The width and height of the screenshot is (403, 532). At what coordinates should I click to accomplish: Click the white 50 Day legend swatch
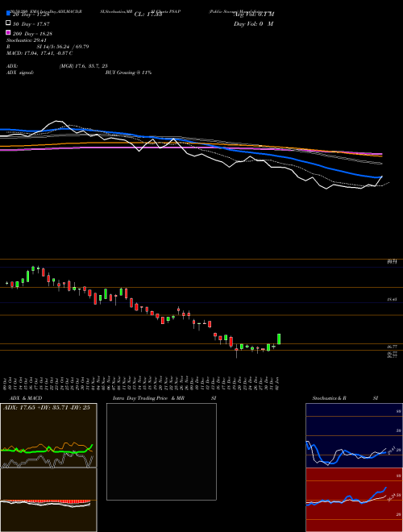pos(9,23)
